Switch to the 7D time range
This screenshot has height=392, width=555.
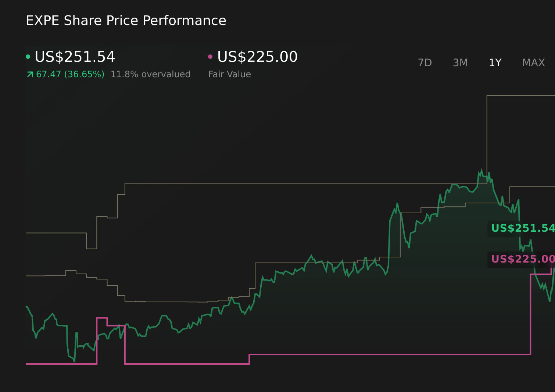click(425, 63)
